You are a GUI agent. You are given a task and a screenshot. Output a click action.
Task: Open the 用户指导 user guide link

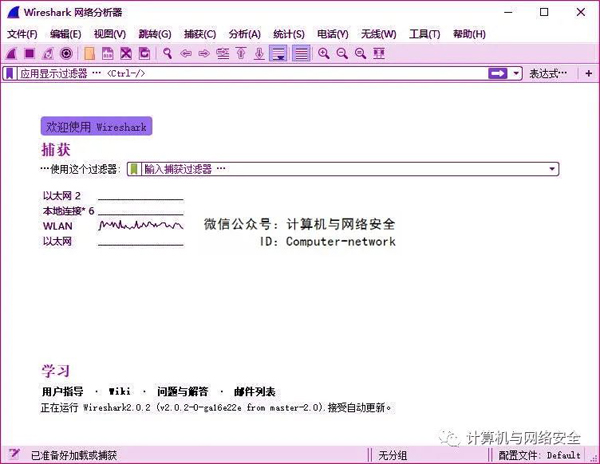point(62,391)
